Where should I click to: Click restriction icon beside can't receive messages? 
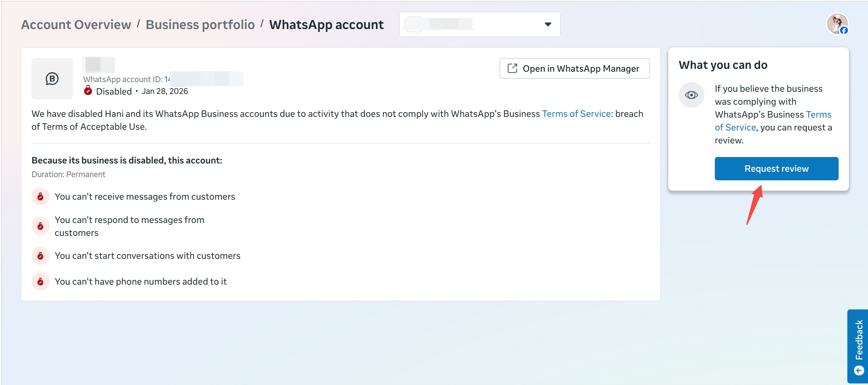[41, 196]
